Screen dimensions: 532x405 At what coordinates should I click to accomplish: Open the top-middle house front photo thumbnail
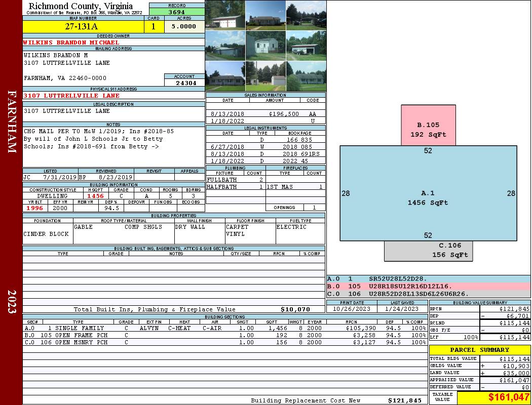tap(265, 15)
